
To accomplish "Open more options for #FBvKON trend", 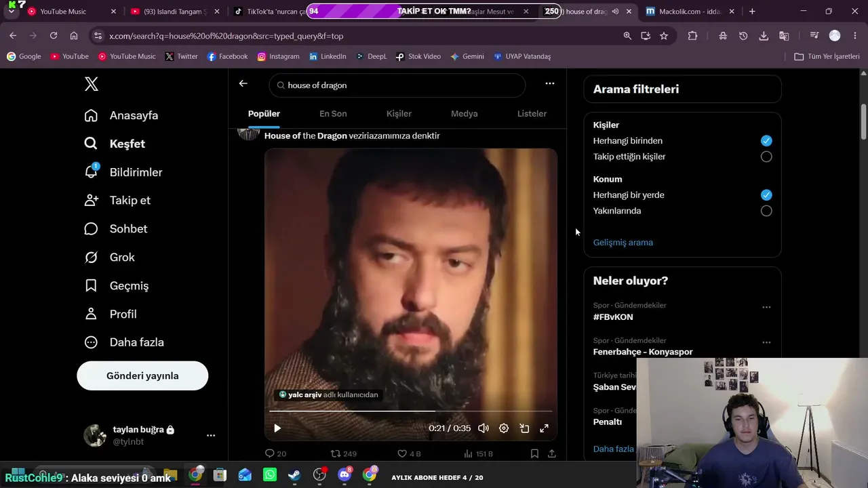I will click(766, 307).
